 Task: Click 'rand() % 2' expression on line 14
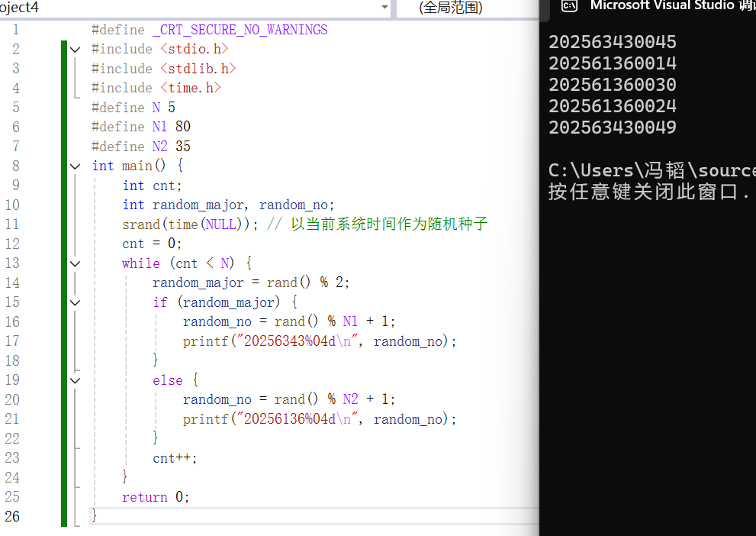(307, 283)
